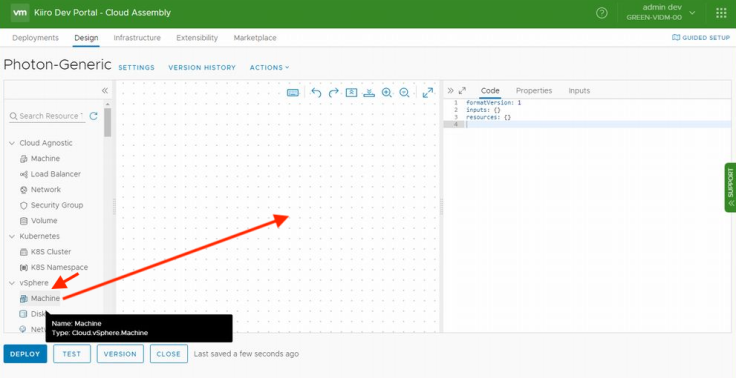Click the keyboard shortcuts icon in canvas toolbar
736x378 pixels.
293,93
